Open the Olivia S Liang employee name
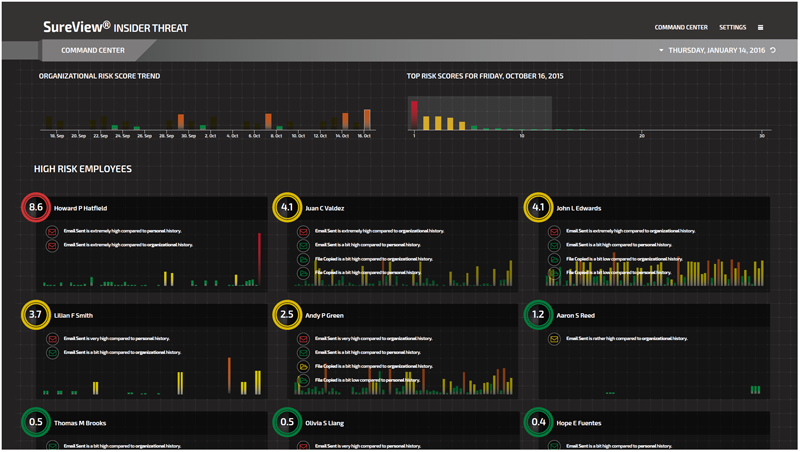 pyautogui.click(x=324, y=423)
